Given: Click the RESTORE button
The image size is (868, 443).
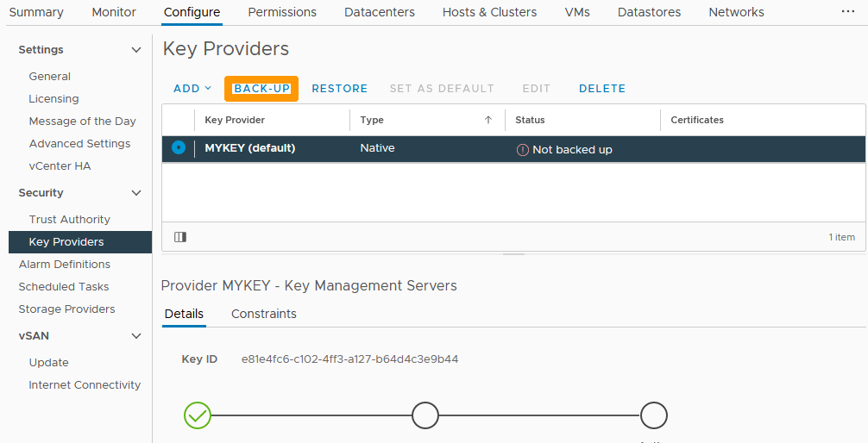Looking at the screenshot, I should pos(339,89).
